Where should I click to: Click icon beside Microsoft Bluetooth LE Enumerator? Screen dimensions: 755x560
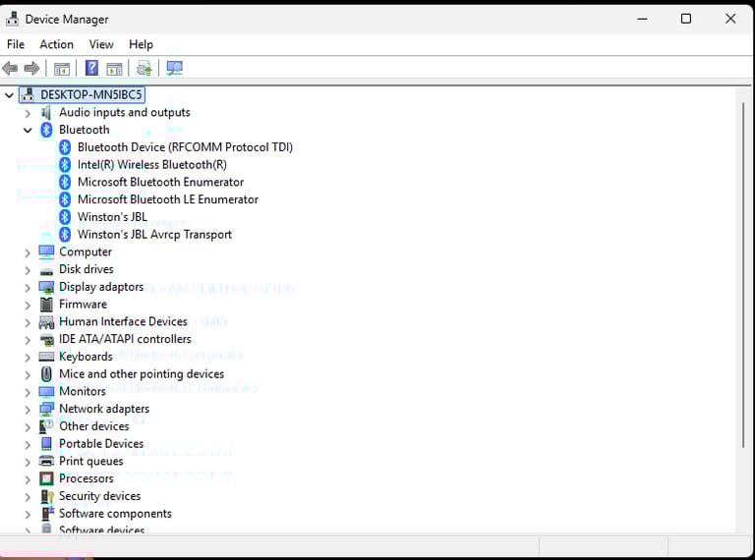(65, 199)
